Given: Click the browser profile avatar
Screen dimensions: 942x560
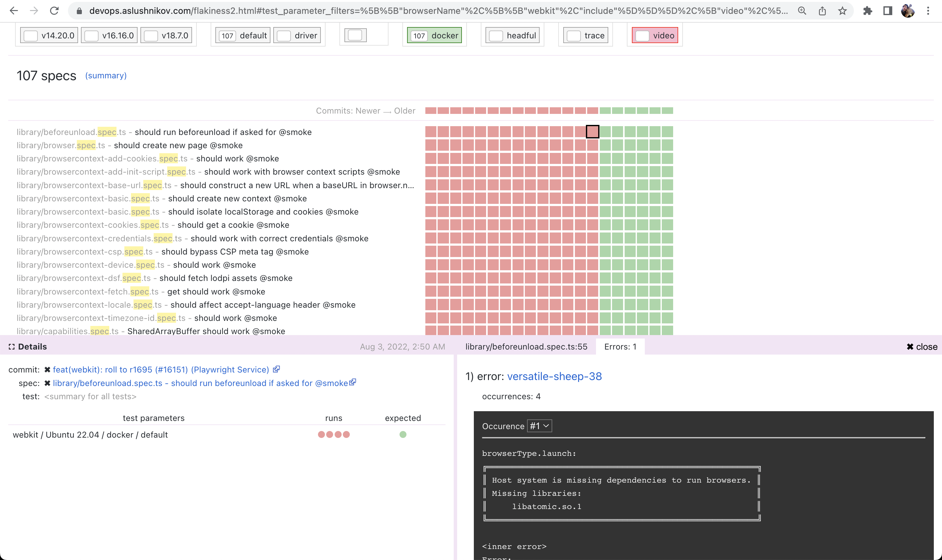Looking at the screenshot, I should [x=908, y=11].
